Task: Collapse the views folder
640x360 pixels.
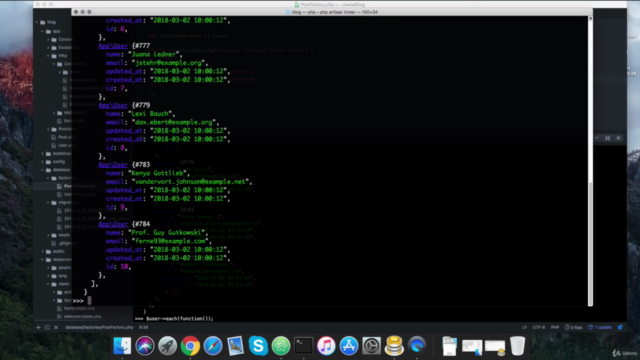Action: click(x=48, y=284)
